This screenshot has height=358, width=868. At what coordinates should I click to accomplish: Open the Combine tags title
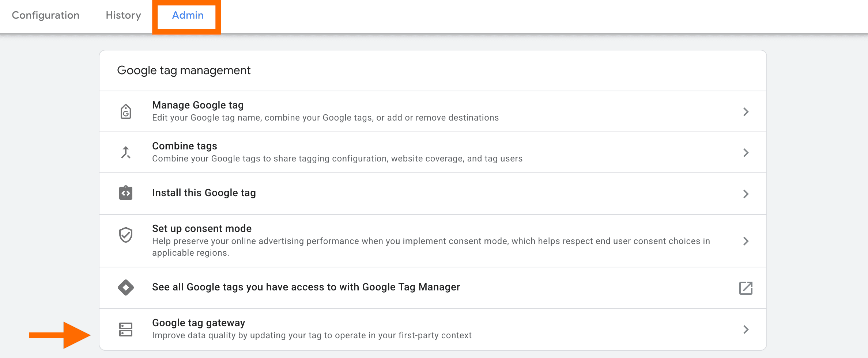[x=185, y=146]
